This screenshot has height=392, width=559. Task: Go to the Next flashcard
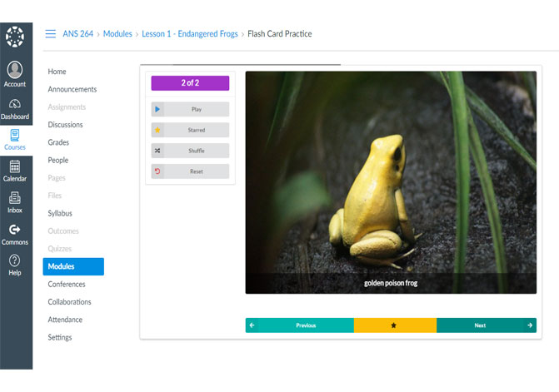[x=487, y=325]
